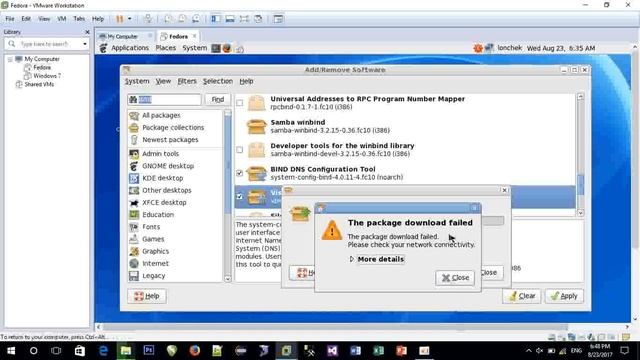
Task: Open the GNOME Places menu
Action: point(165,48)
